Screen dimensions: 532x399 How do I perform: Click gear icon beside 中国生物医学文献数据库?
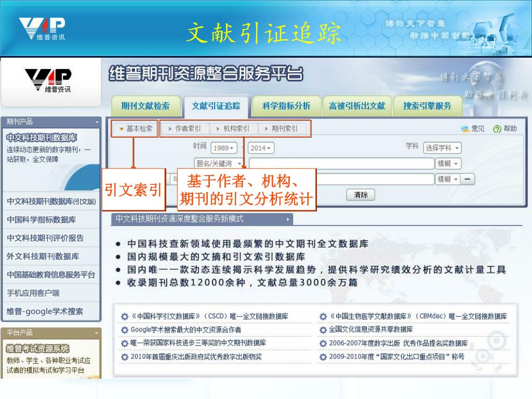[x=323, y=316]
